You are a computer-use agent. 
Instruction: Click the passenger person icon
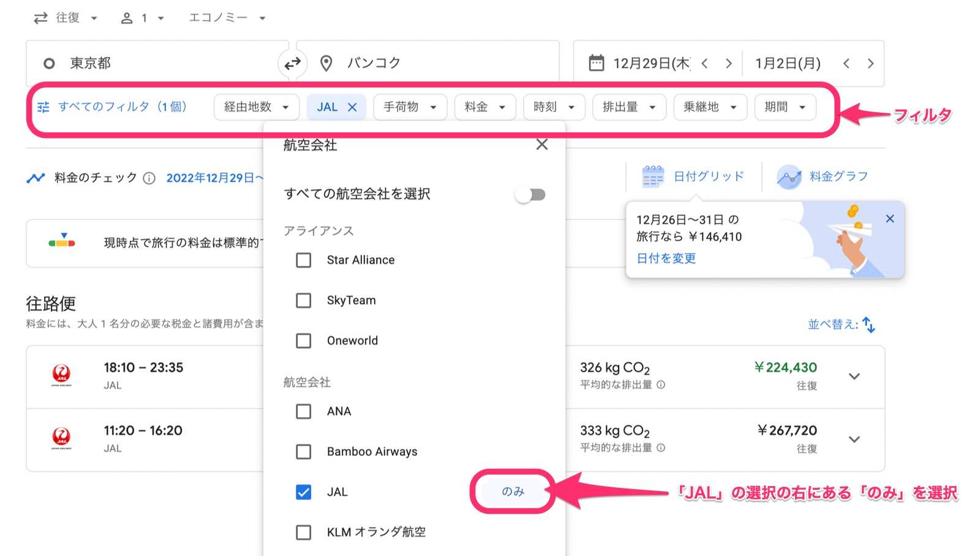[127, 18]
